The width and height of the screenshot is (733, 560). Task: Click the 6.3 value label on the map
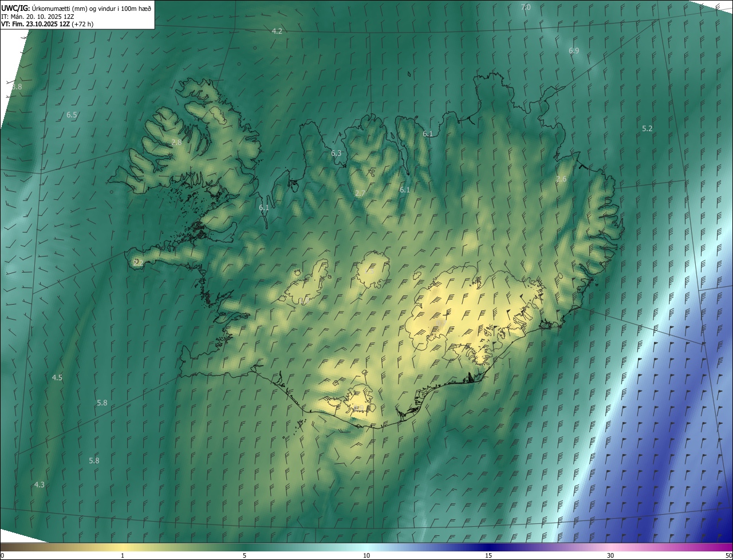(x=336, y=153)
